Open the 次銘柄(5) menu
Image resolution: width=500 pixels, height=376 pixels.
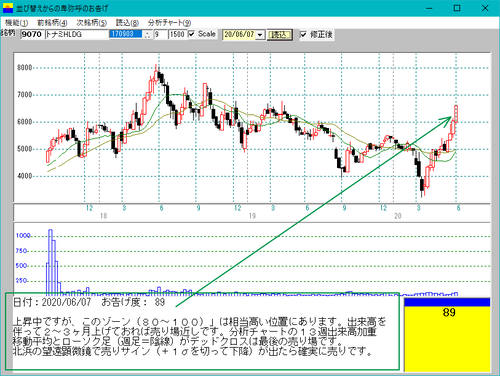(92, 23)
